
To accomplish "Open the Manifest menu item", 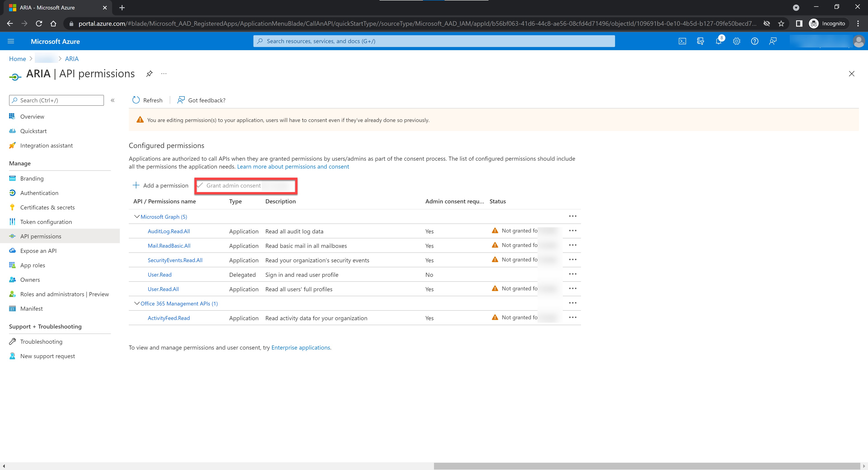I will 31,309.
